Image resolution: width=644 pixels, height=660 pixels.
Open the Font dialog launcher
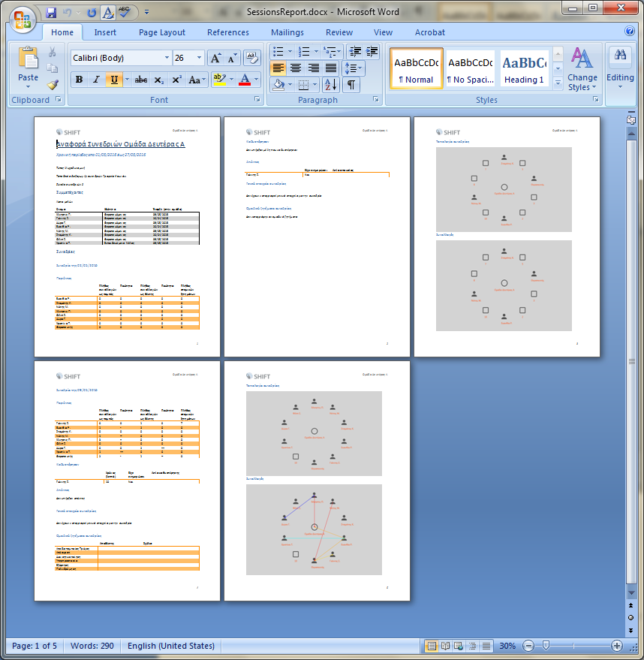coord(257,99)
